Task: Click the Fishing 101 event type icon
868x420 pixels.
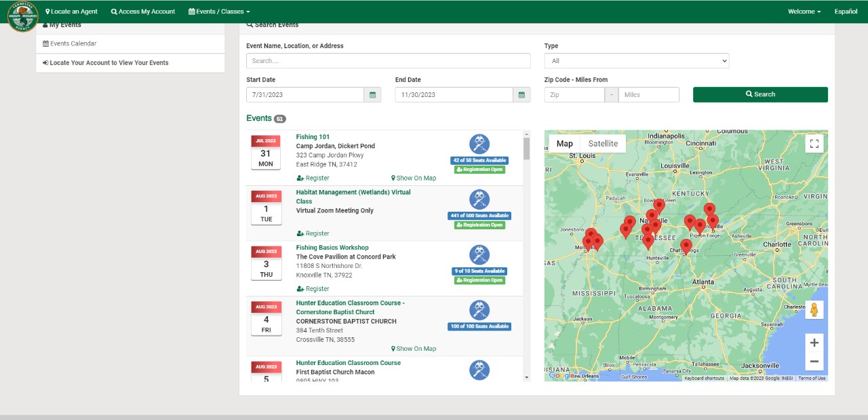Action: [479, 144]
